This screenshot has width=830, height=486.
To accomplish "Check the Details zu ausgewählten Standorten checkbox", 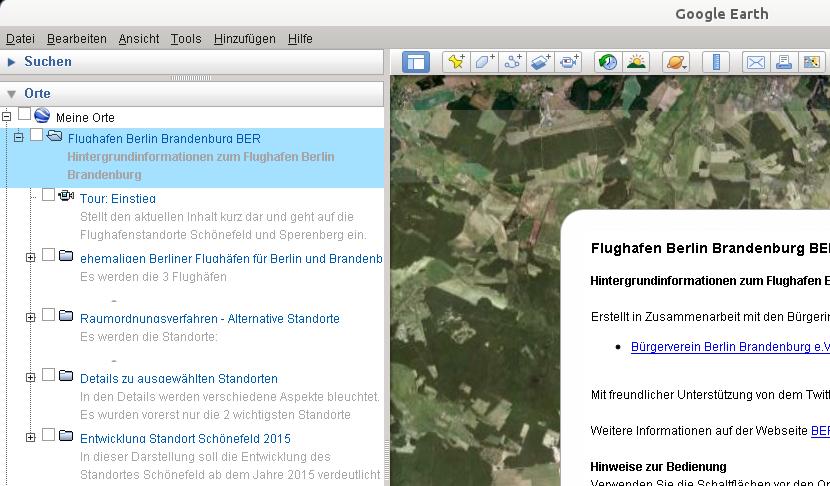I will pyautogui.click(x=48, y=374).
